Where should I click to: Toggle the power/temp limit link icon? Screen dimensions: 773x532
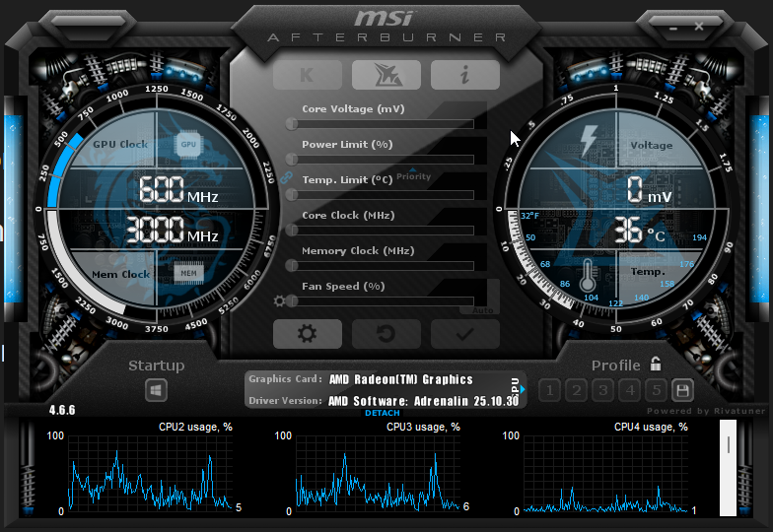click(286, 177)
